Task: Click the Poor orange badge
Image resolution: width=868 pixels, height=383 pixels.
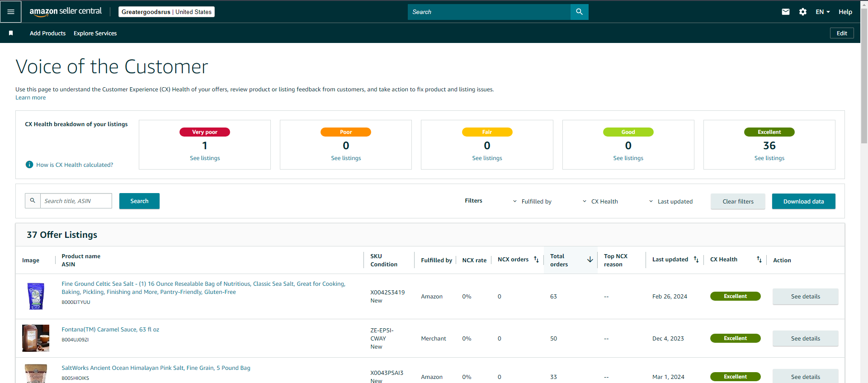Action: [346, 132]
